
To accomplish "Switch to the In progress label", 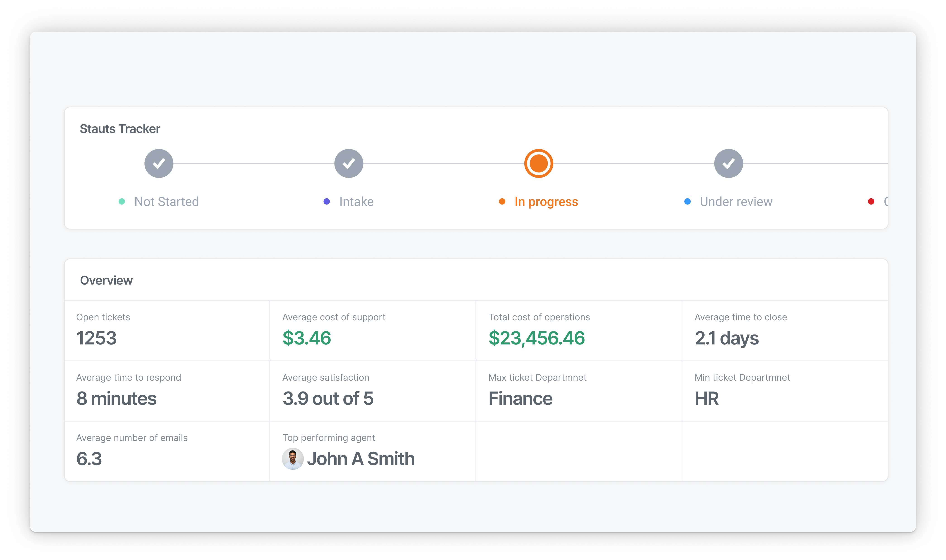I will 546,202.
